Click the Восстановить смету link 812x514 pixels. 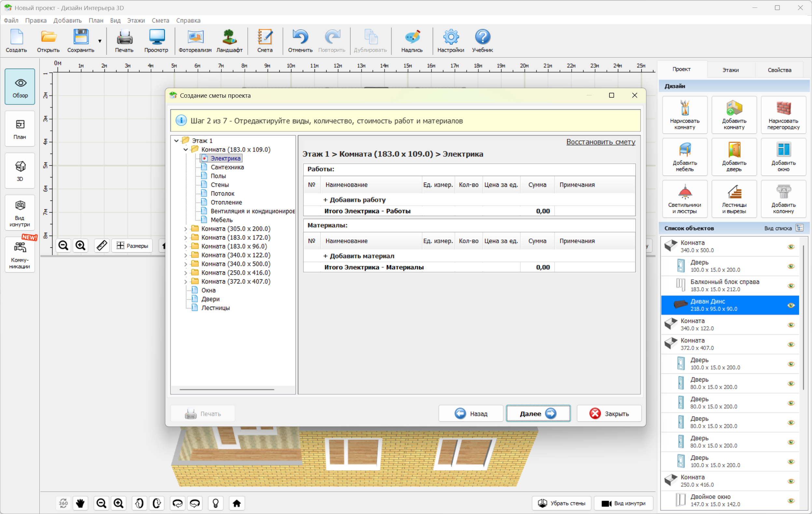click(601, 142)
